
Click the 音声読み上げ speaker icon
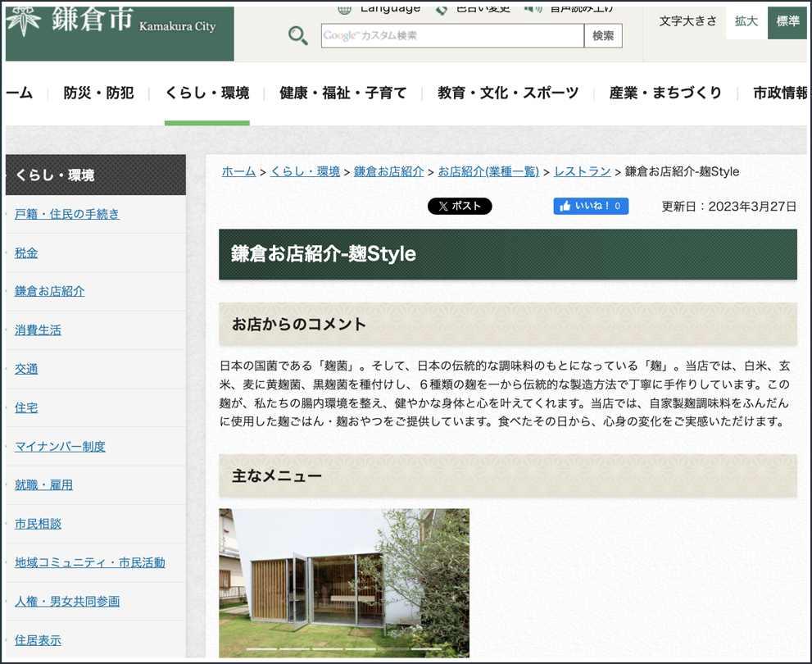tap(533, 9)
